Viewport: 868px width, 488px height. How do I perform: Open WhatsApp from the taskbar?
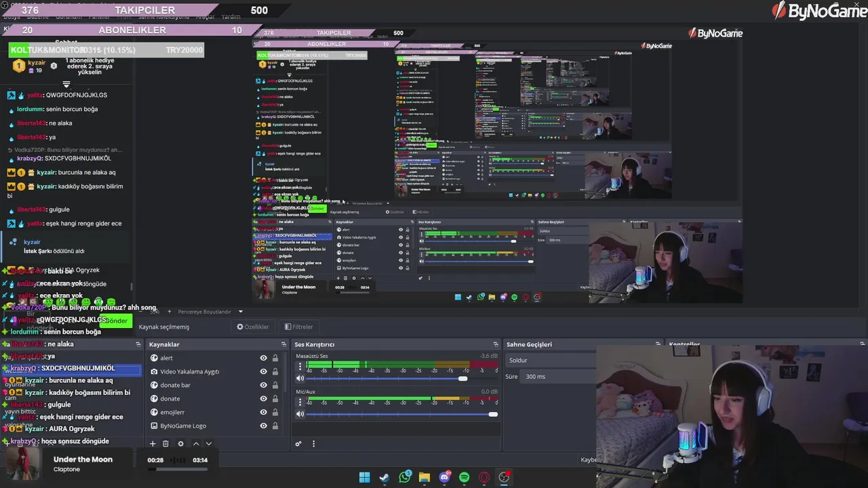(x=405, y=477)
